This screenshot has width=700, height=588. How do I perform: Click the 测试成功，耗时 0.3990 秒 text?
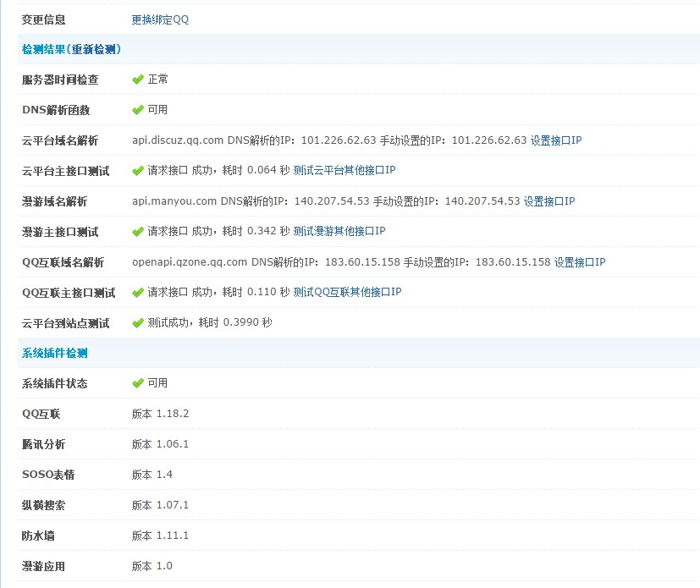tap(210, 322)
